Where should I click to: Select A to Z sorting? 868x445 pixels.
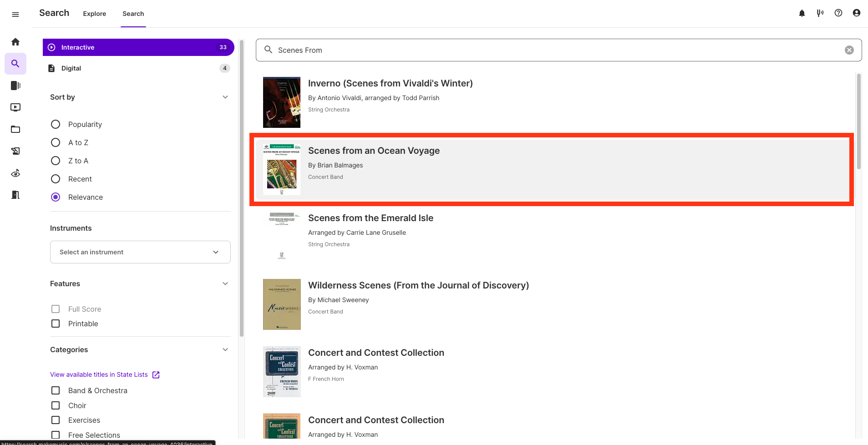56,142
